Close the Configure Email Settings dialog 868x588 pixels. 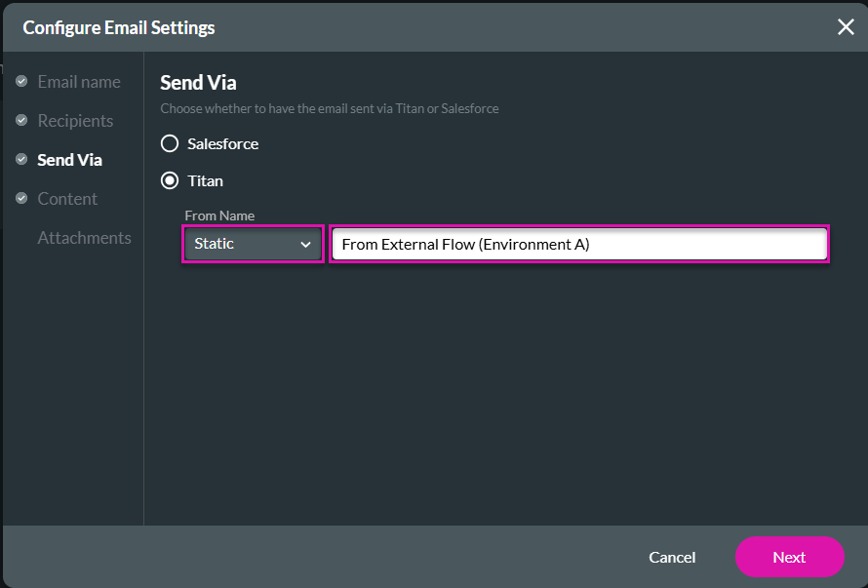click(845, 27)
